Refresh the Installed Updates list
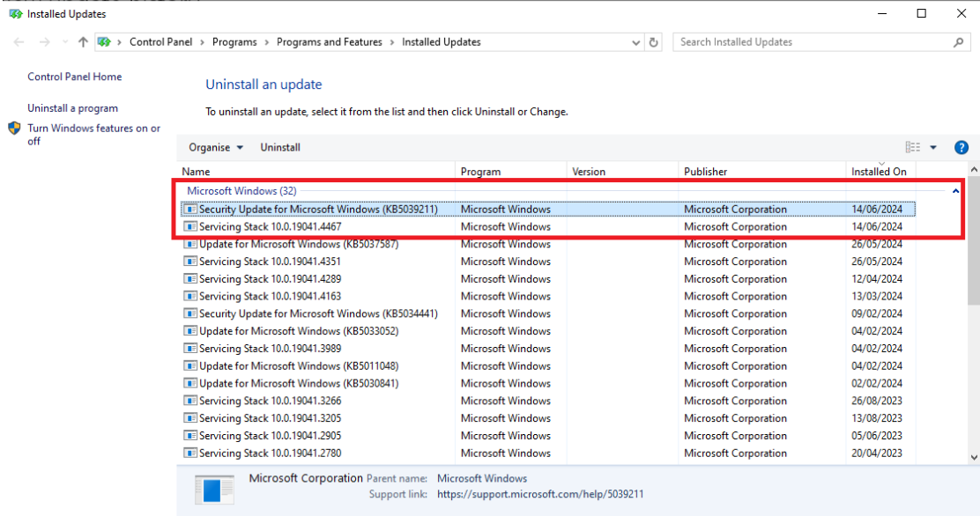 654,42
